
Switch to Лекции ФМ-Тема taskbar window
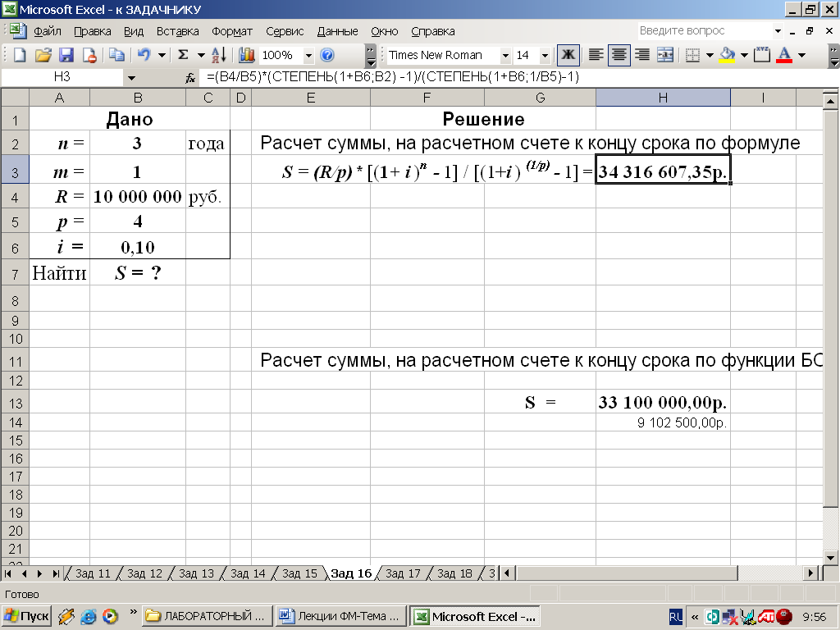tap(340, 616)
